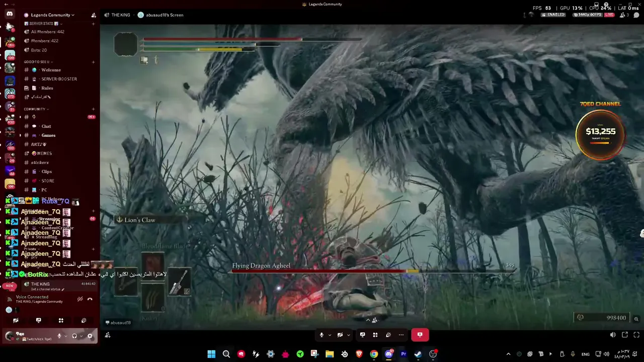Start an activity from call control bar
This screenshot has width=644, height=362.
(375, 335)
